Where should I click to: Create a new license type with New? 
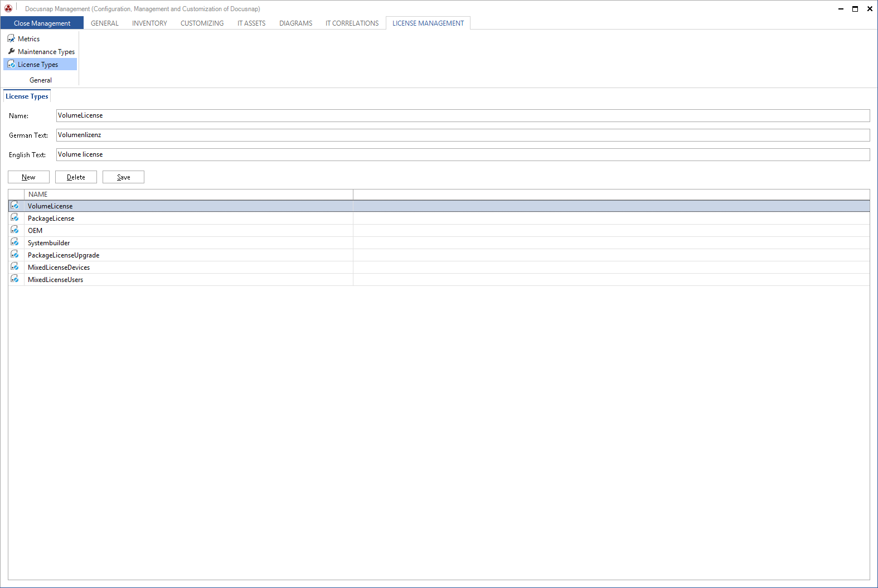(x=28, y=177)
